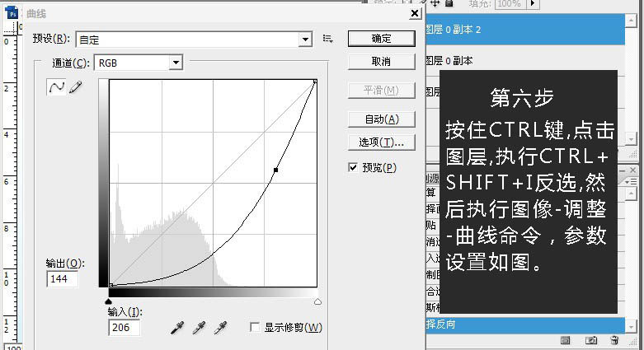
Task: Toggle the 预览(P) preview checkbox
Action: click(353, 167)
